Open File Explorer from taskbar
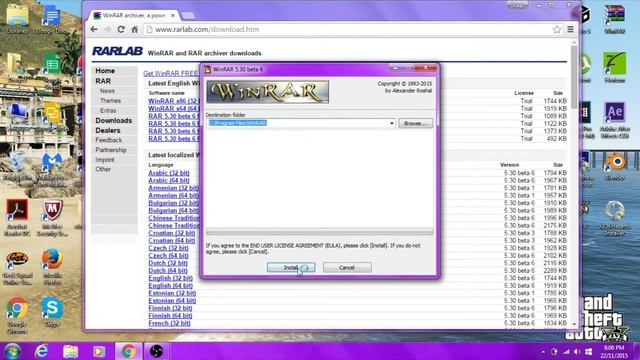The width and height of the screenshot is (640, 360). click(x=70, y=351)
